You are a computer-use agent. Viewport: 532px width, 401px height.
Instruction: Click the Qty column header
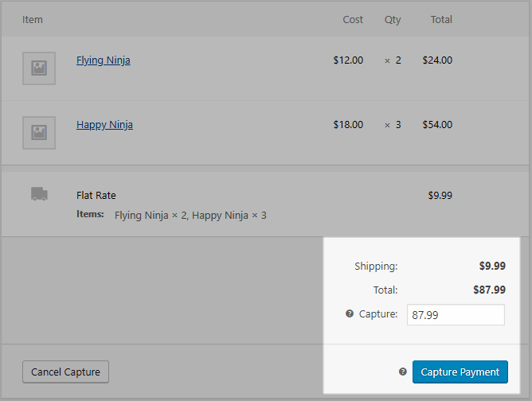coord(393,20)
